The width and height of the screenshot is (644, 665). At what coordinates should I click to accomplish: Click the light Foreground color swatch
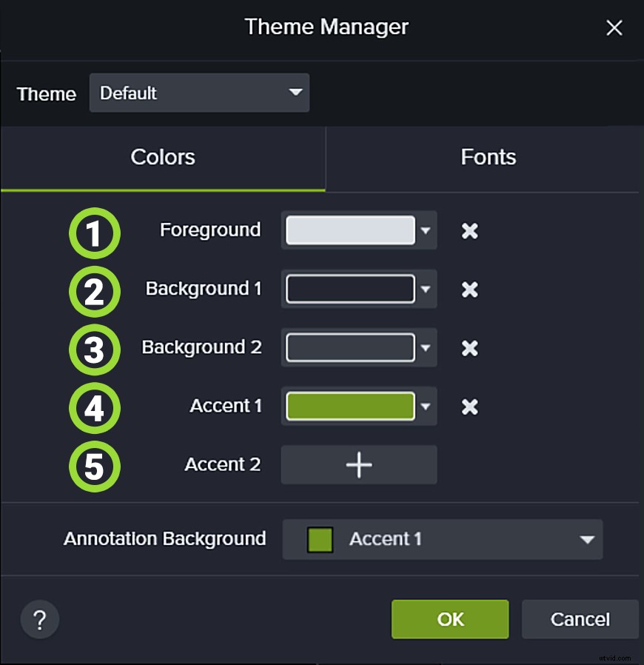[x=350, y=231]
